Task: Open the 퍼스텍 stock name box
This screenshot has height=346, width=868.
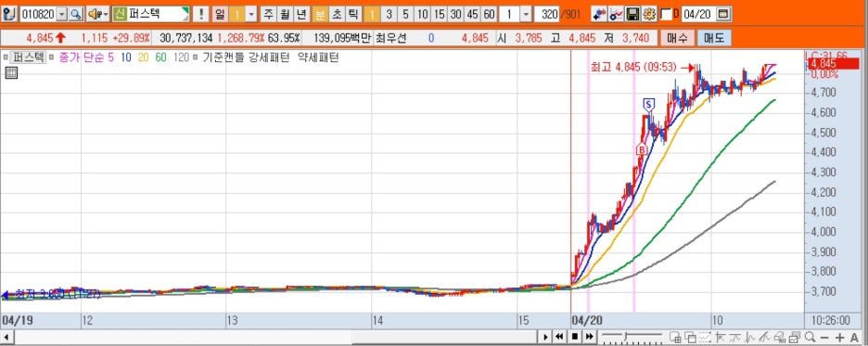Action: pyautogui.click(x=158, y=14)
